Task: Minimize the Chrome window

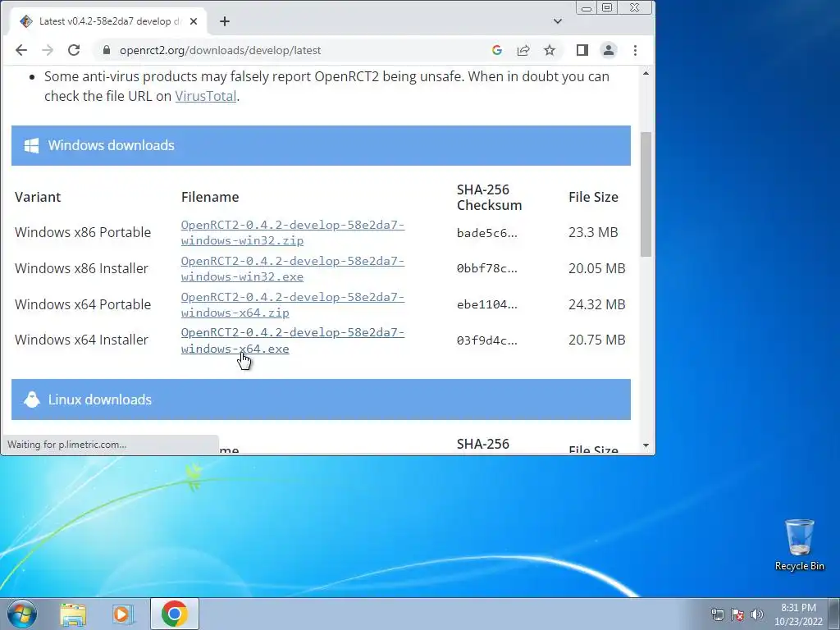Action: point(587,8)
